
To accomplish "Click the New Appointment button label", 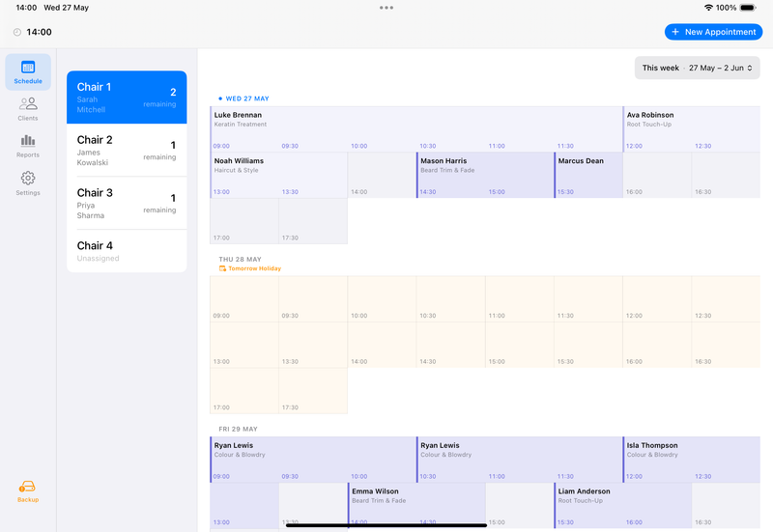I will point(720,32).
